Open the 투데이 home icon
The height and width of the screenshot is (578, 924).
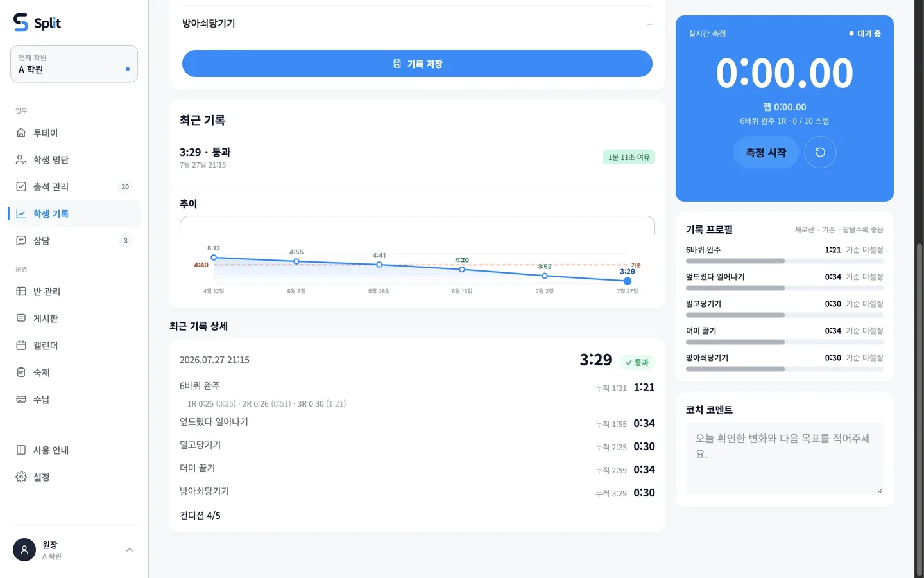click(21, 133)
